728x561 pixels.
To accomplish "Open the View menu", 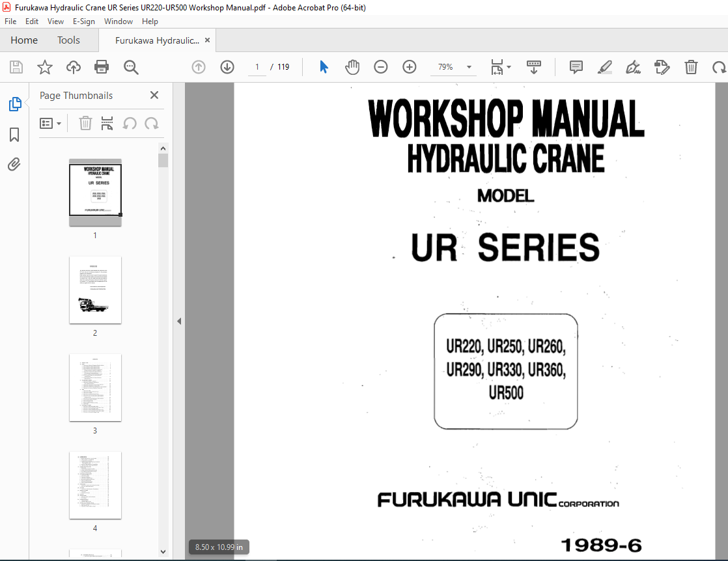I will click(55, 21).
